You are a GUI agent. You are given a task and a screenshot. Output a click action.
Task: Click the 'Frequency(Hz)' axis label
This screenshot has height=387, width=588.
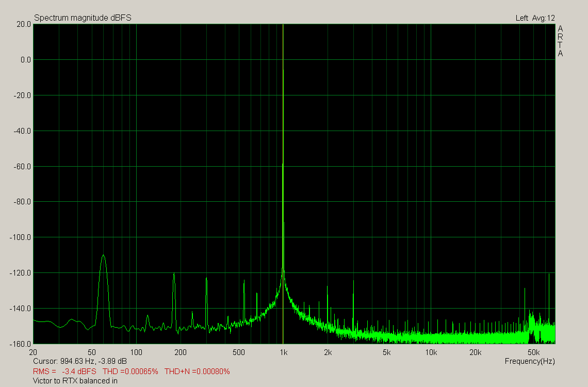(530, 361)
